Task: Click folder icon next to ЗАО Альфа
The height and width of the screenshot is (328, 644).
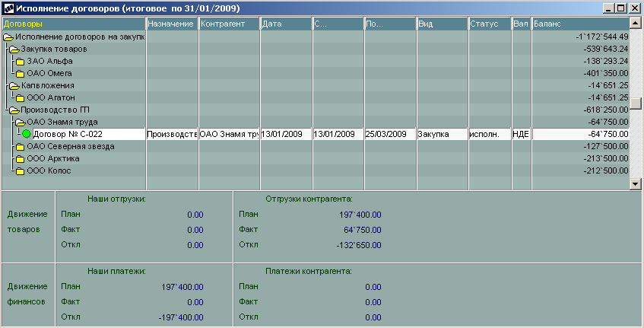Action: (x=20, y=62)
